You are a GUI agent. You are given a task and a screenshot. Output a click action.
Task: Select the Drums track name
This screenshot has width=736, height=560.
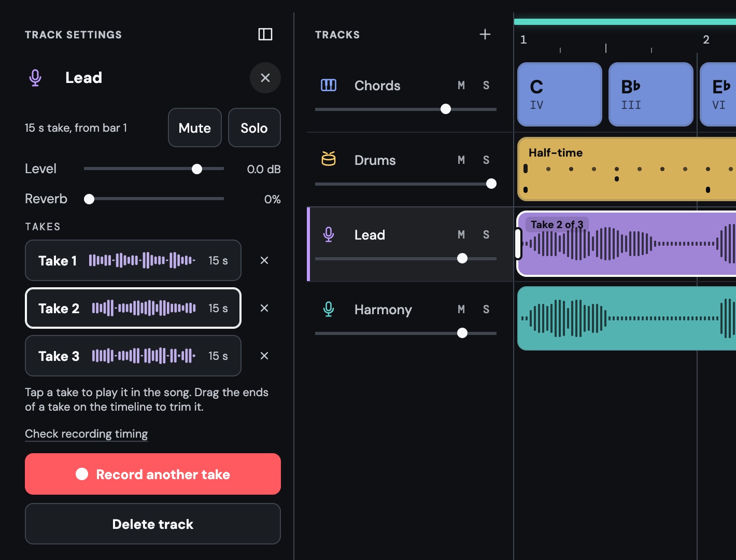click(375, 160)
